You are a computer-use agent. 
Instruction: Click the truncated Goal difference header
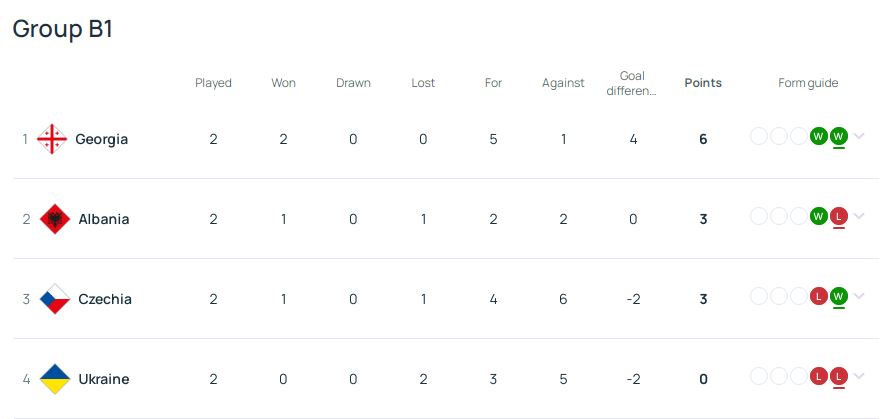point(632,83)
